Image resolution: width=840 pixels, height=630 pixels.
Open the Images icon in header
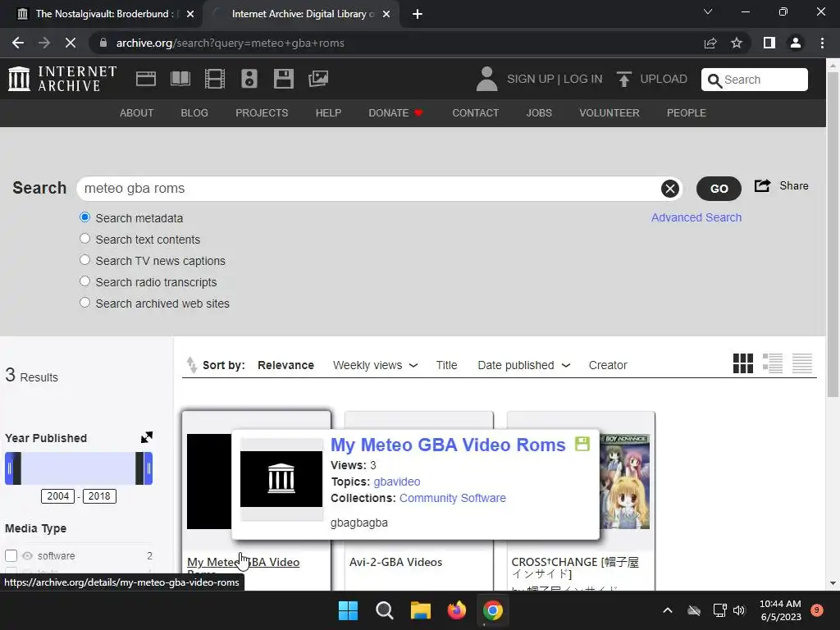318,79
